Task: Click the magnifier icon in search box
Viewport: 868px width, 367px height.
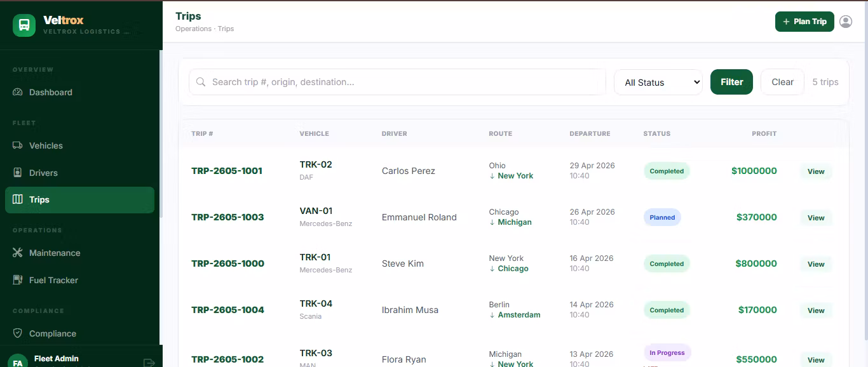Action: [201, 82]
